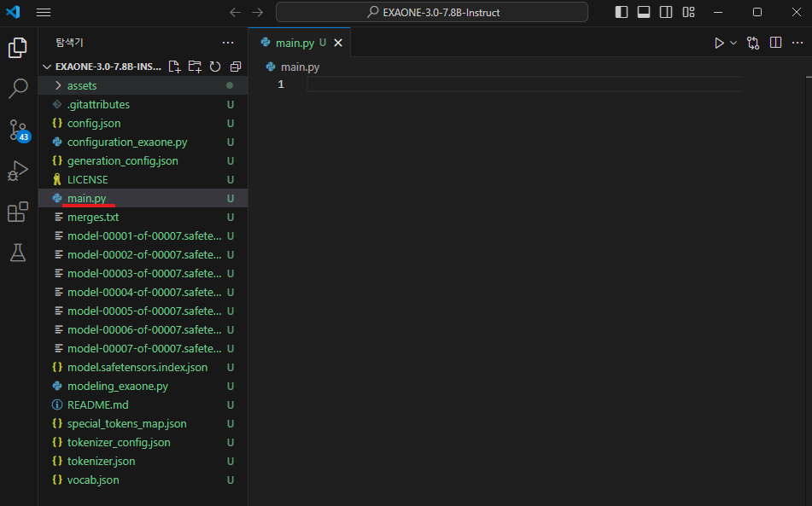Open Run and Debug view
The width and height of the screenshot is (812, 506).
point(18,171)
